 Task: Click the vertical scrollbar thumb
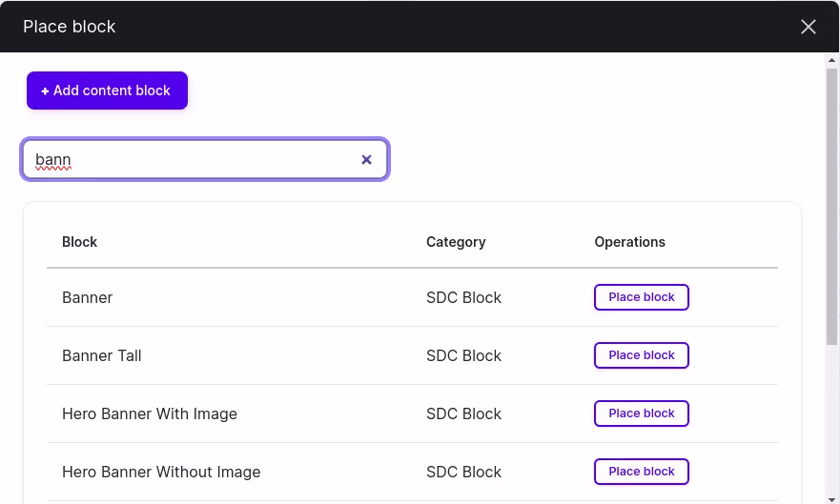[831, 206]
